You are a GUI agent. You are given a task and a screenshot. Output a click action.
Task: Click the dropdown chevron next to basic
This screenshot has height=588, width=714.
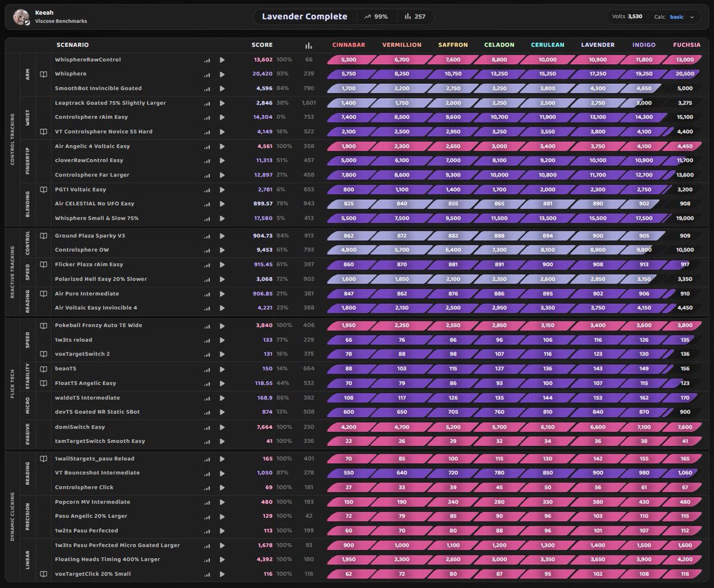click(x=692, y=17)
